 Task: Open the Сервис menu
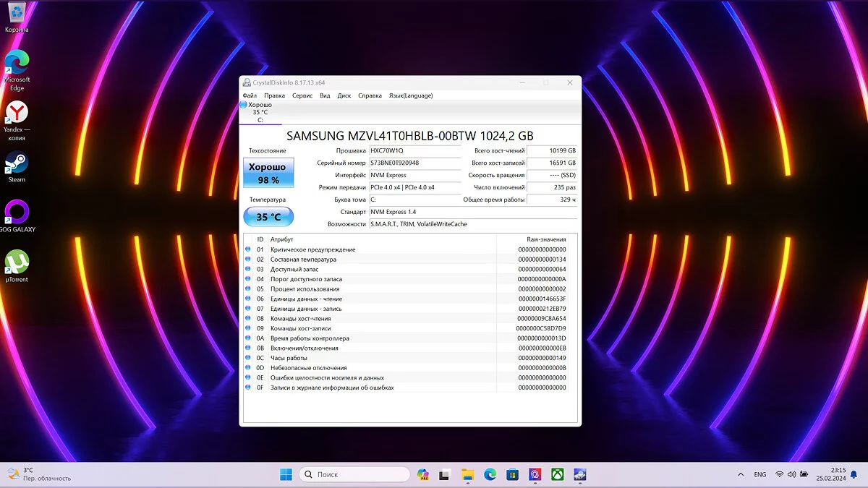(x=302, y=95)
